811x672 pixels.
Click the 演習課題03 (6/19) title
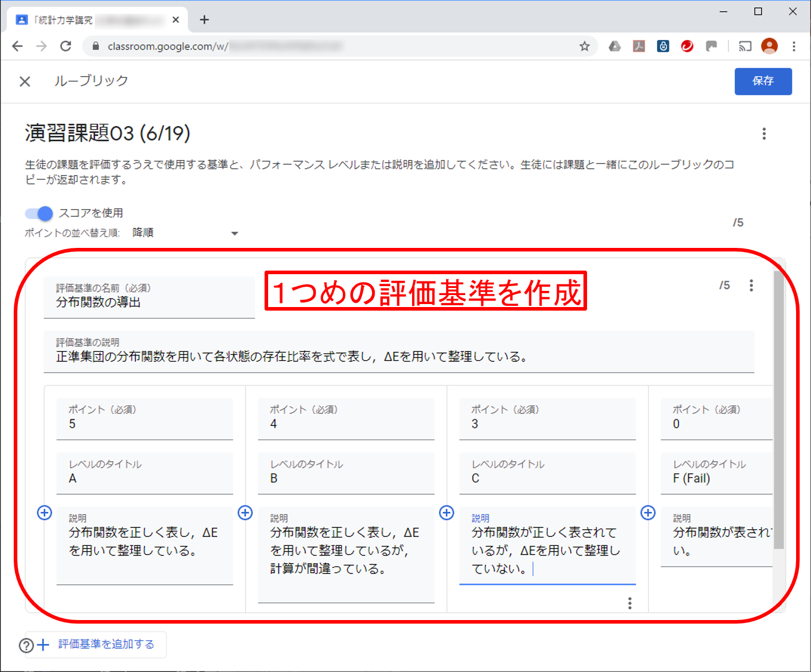point(107,133)
